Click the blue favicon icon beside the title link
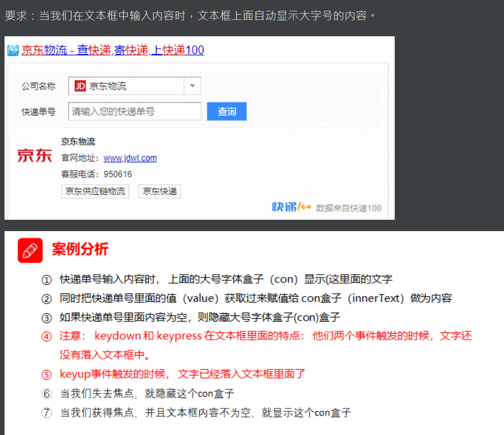This screenshot has width=504, height=435. (13, 50)
